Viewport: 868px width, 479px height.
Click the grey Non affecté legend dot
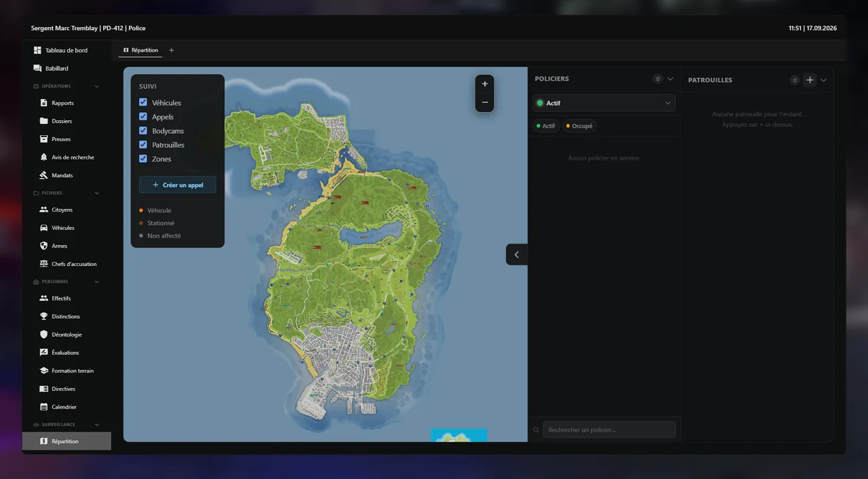(x=141, y=236)
